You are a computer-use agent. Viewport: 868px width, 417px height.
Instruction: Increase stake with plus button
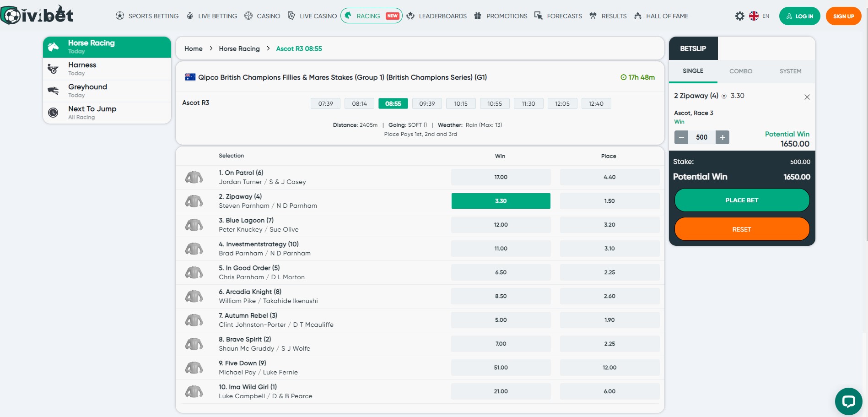722,137
